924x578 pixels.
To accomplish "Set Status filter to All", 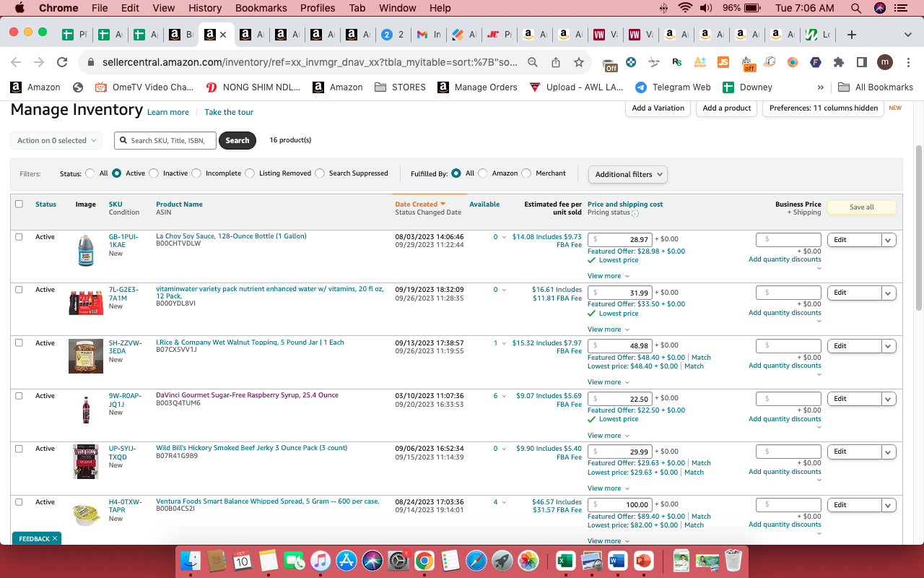I will (x=90, y=173).
